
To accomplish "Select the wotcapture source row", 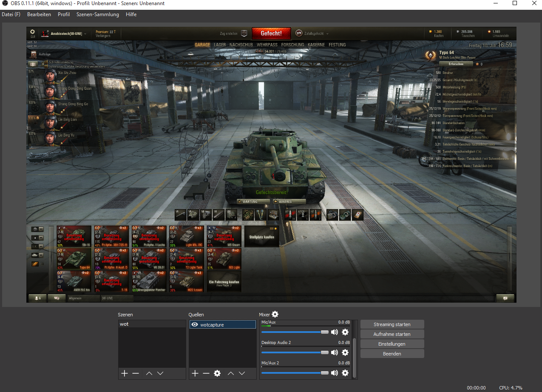I will coord(223,325).
